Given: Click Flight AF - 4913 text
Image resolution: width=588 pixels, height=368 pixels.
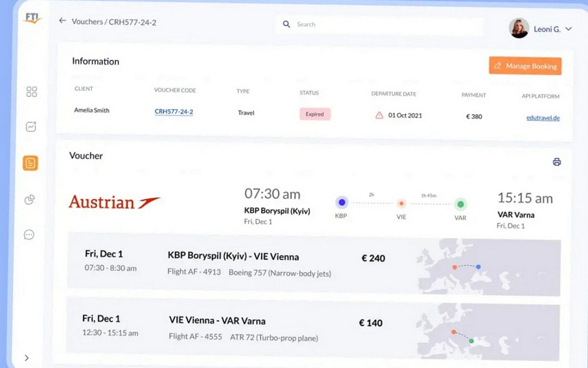Looking at the screenshot, I should pyautogui.click(x=194, y=272).
